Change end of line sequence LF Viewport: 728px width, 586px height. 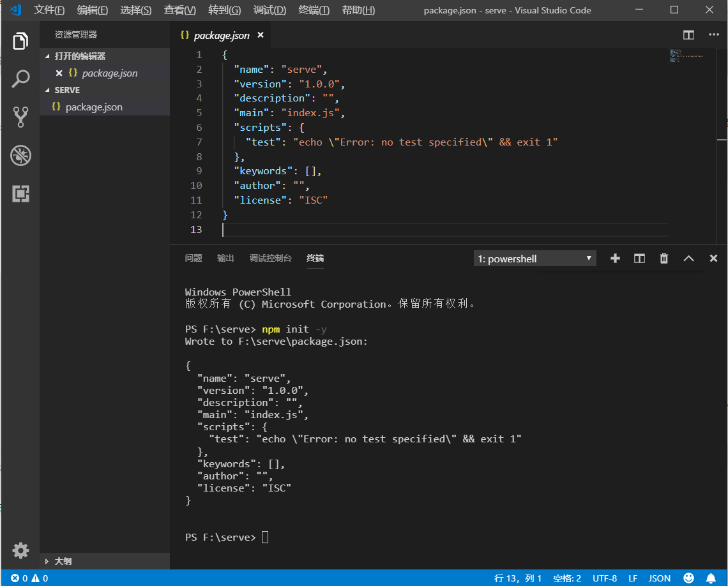632,578
